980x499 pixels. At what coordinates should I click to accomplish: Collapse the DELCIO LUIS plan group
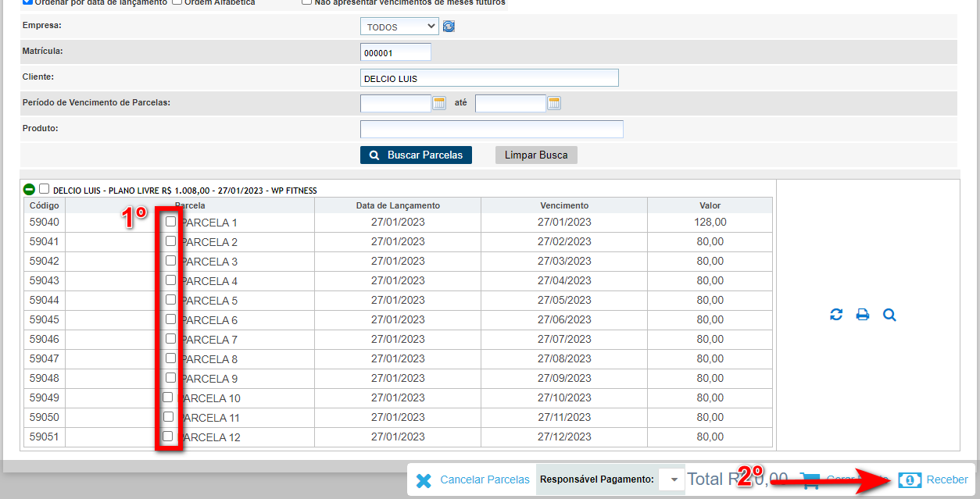coord(30,189)
